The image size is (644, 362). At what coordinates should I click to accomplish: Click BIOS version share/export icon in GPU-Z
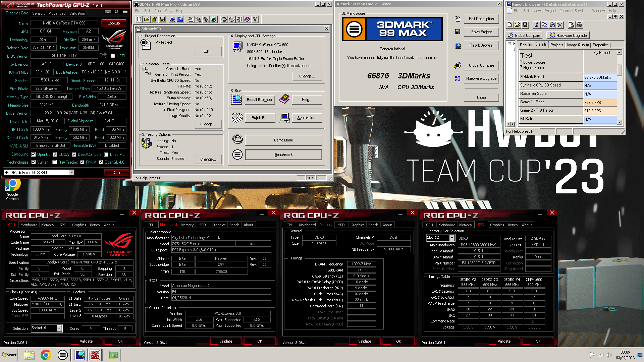(103, 56)
